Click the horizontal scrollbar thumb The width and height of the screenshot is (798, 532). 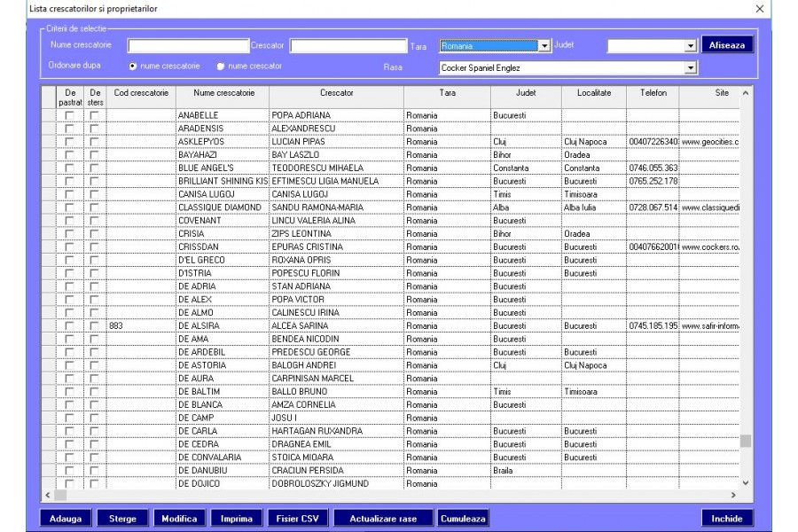coord(60,495)
